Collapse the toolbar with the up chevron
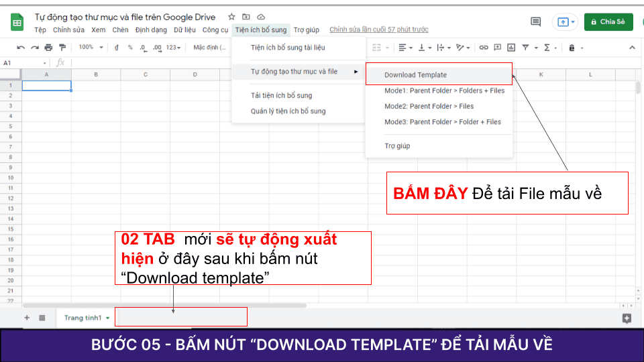The height and width of the screenshot is (362, 644). tap(631, 48)
